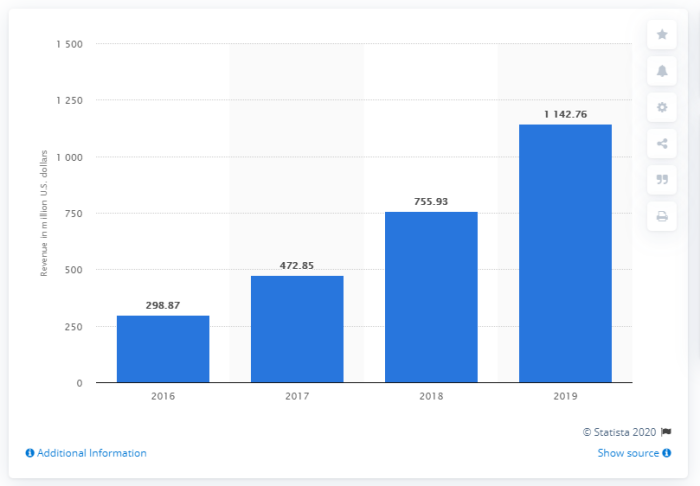The width and height of the screenshot is (700, 486).
Task: Click the 250 y-axis label
Action: (74, 327)
